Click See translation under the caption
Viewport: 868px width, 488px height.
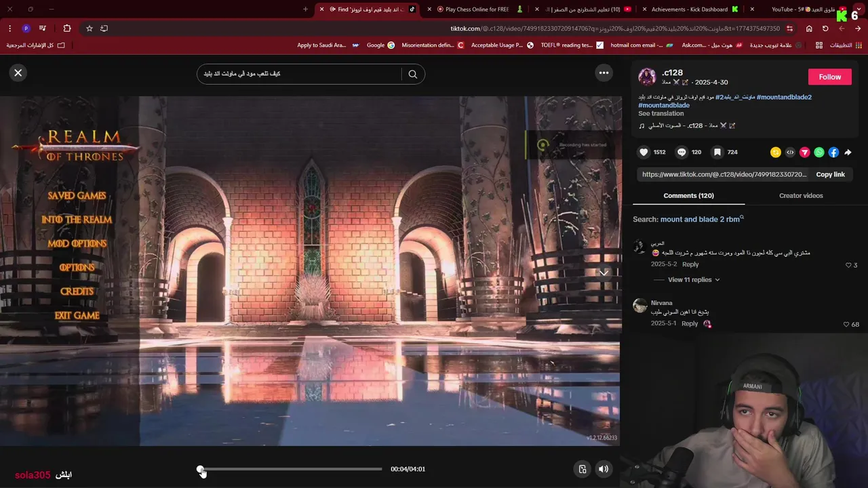(660, 114)
